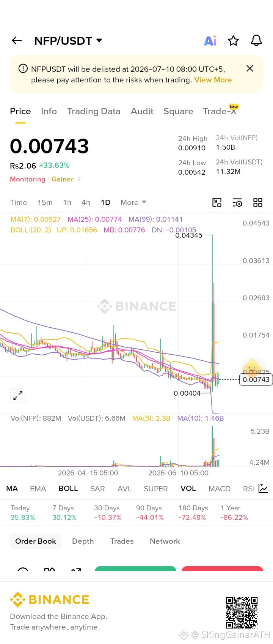Open the Square tab
The height and width of the screenshot is (644, 273).
[178, 111]
